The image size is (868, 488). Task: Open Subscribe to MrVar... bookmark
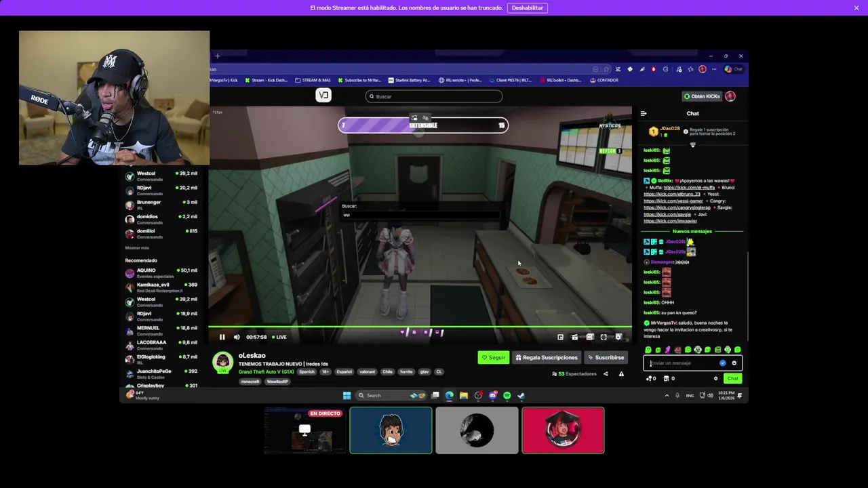359,80
